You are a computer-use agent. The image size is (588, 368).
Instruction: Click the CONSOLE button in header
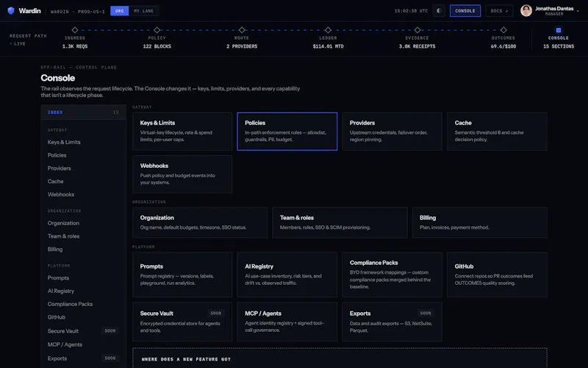[465, 11]
